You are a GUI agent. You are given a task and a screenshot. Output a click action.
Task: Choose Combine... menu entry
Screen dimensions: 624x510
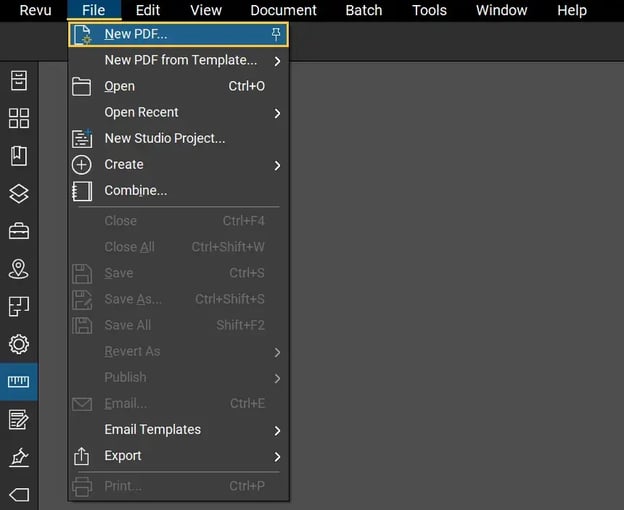178,191
